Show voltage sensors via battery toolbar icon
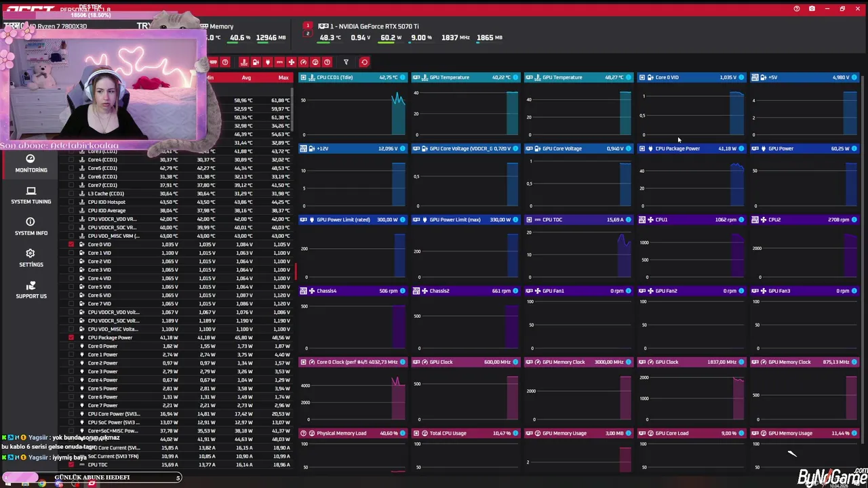The height and width of the screenshot is (488, 868). pos(256,62)
